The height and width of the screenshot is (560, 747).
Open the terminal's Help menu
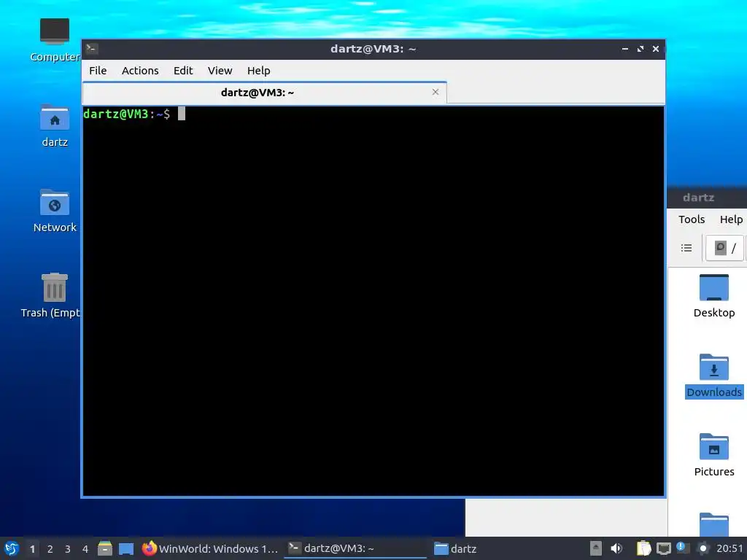point(259,71)
